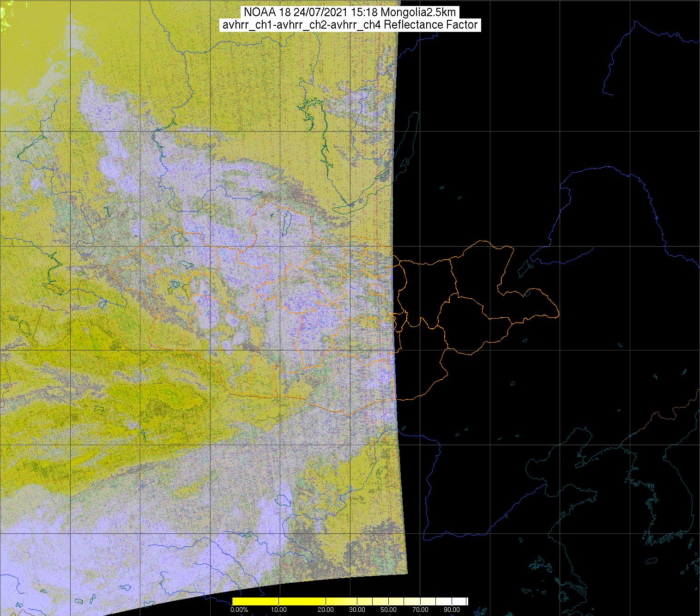Click the "20.00" scale label
The image size is (700, 616).
[326, 610]
